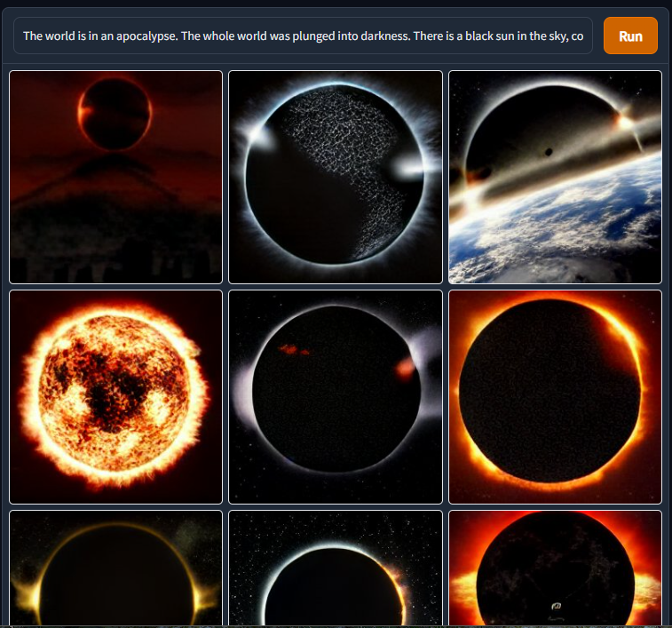Screen dimensions: 672x628
Task: Select the white-rimmed eclipse with speckled pattern
Action: (x=336, y=177)
